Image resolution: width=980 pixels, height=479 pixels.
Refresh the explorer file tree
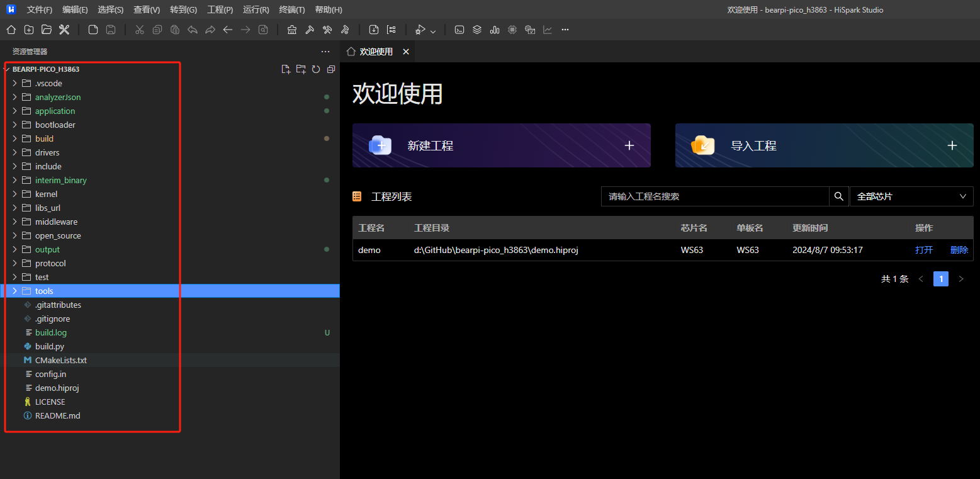click(316, 69)
